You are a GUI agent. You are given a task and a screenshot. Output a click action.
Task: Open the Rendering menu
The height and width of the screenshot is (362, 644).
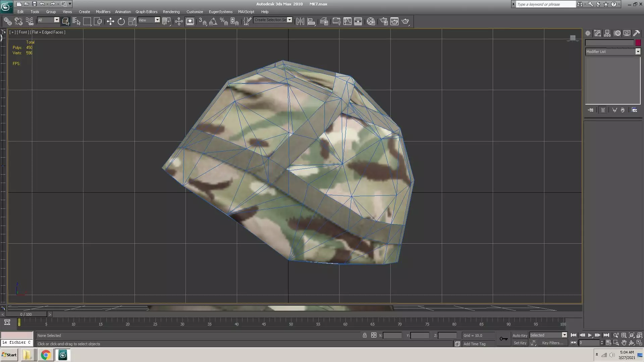tap(171, 12)
